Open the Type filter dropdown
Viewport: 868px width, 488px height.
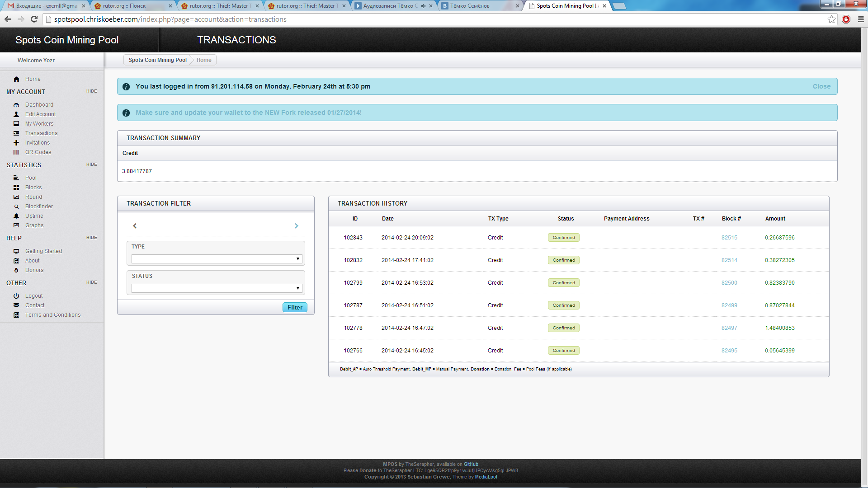click(x=216, y=259)
